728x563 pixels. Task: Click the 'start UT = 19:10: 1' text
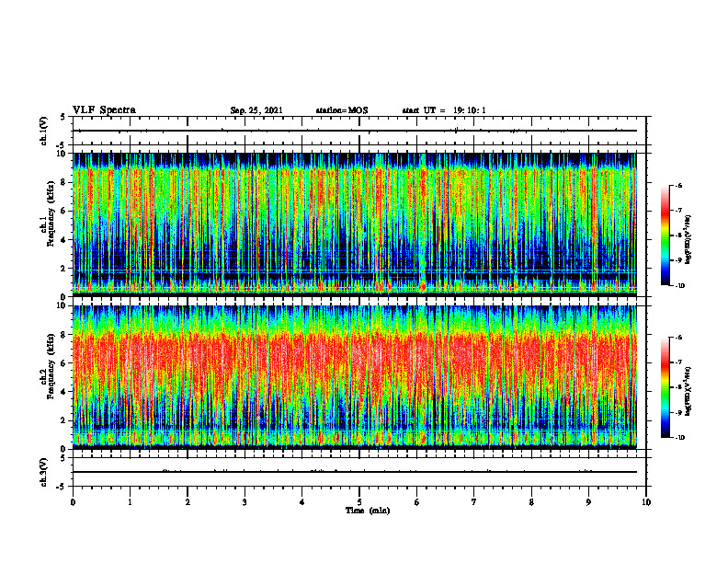click(444, 110)
